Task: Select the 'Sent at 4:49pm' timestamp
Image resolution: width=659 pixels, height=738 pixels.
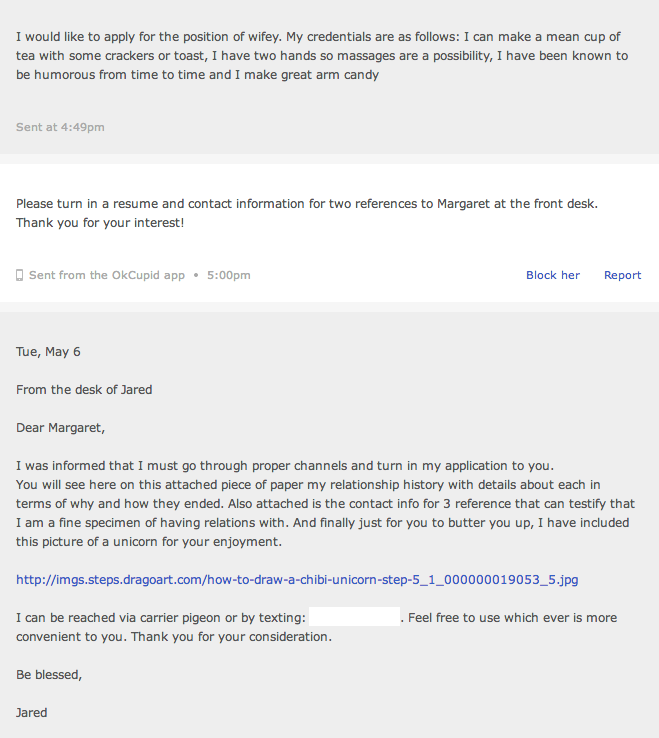Action: click(x=60, y=127)
